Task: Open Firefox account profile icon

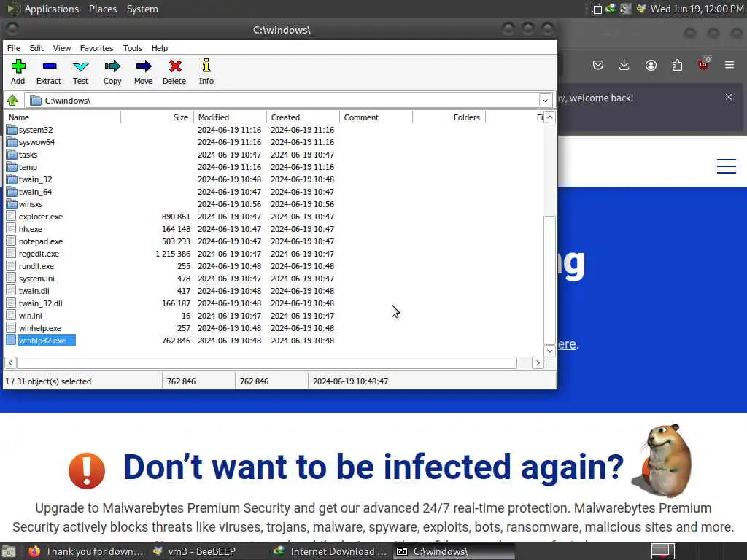Action: pyautogui.click(x=651, y=65)
